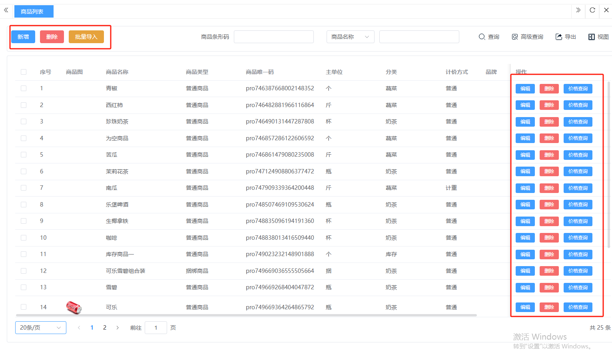This screenshot has height=364, width=612.
Task: Click the blue 新增 button
Action: (x=23, y=37)
